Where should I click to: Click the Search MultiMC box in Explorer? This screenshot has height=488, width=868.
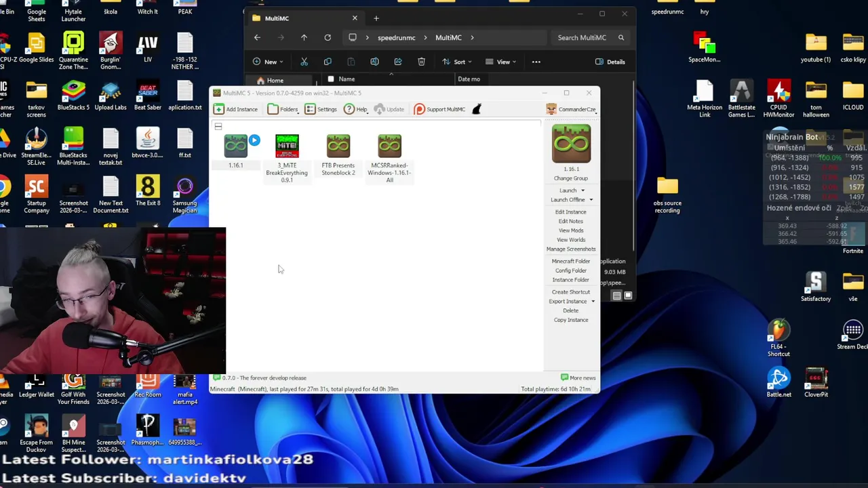[x=590, y=38]
